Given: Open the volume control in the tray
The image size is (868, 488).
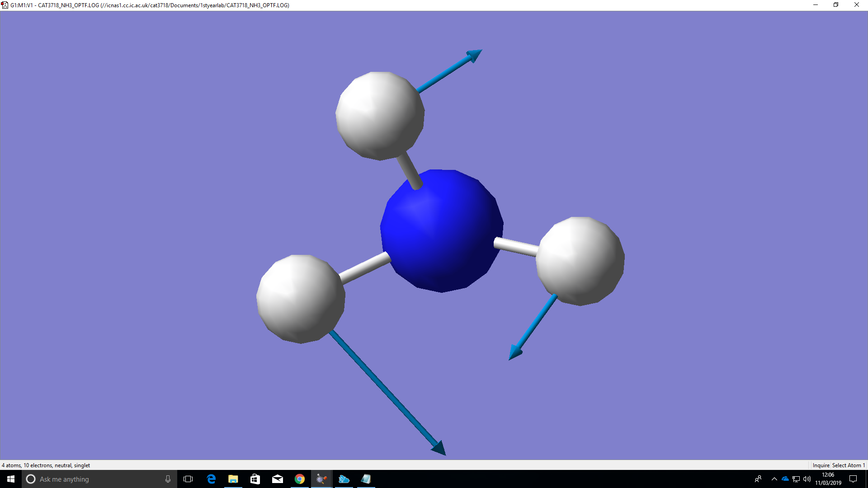Looking at the screenshot, I should click(x=807, y=479).
